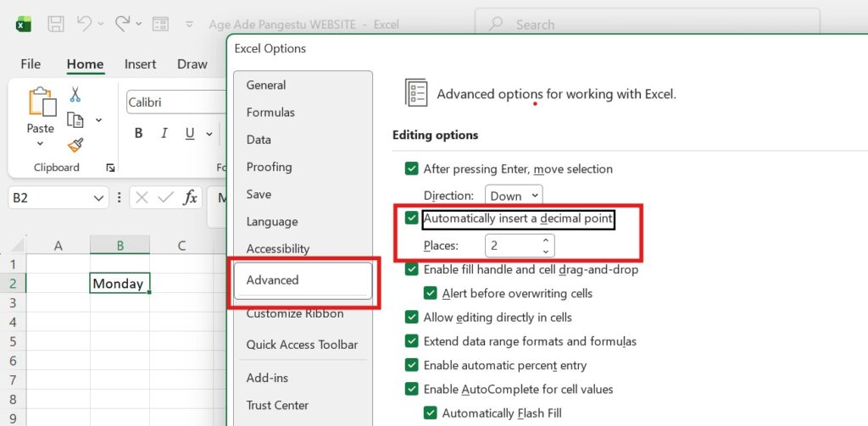Toggle Enable automatic percent entry checkbox
868x426 pixels.
point(411,365)
